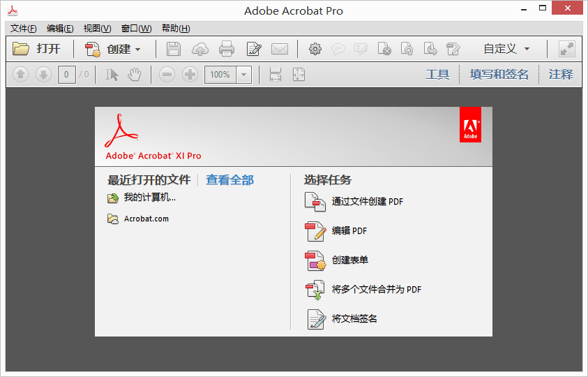
Task: Open the 文件(F) menu
Action: (x=23, y=29)
